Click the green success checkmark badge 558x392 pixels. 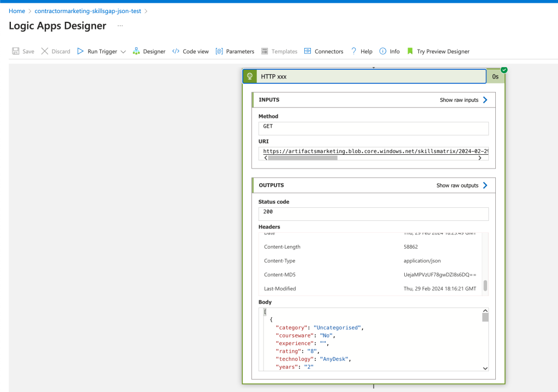coord(504,70)
